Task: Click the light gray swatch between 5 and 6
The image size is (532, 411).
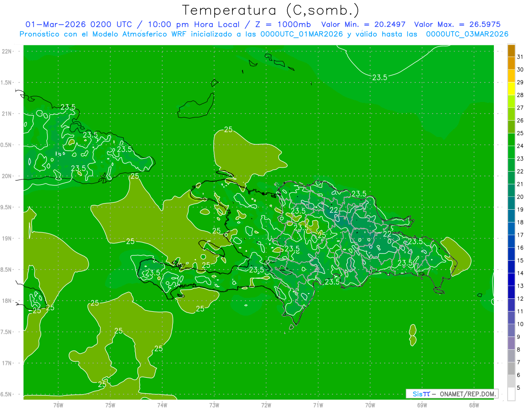Action: point(511,381)
